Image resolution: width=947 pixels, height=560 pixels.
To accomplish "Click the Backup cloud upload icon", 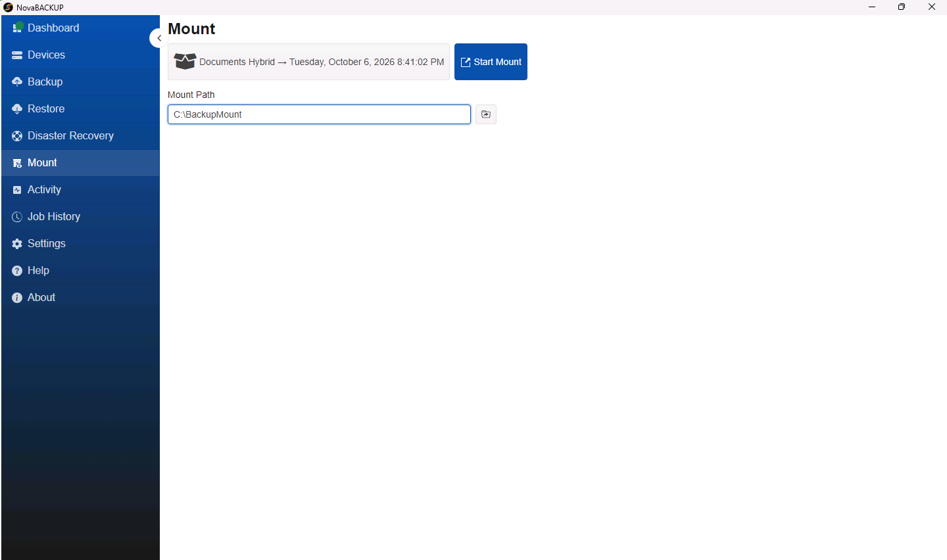I will pos(17,82).
